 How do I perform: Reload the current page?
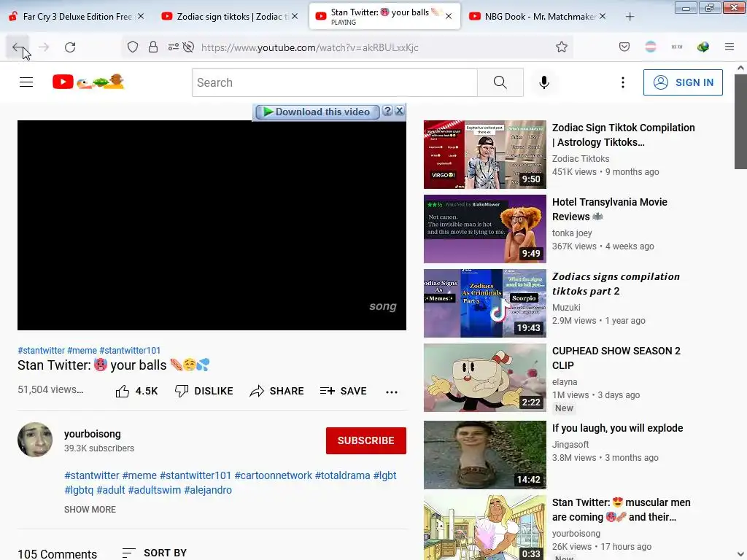pyautogui.click(x=70, y=47)
